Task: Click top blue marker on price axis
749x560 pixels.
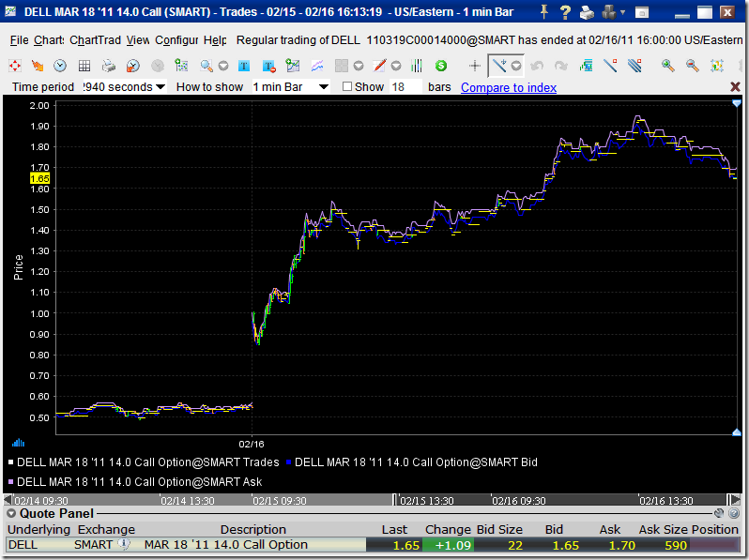Action: [x=736, y=103]
